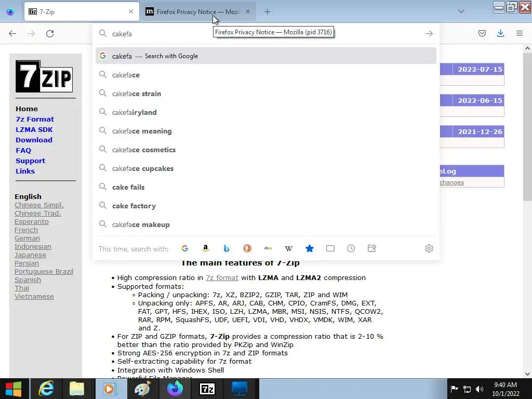Choose the 'cakeface strain' suggestion

coord(266,94)
